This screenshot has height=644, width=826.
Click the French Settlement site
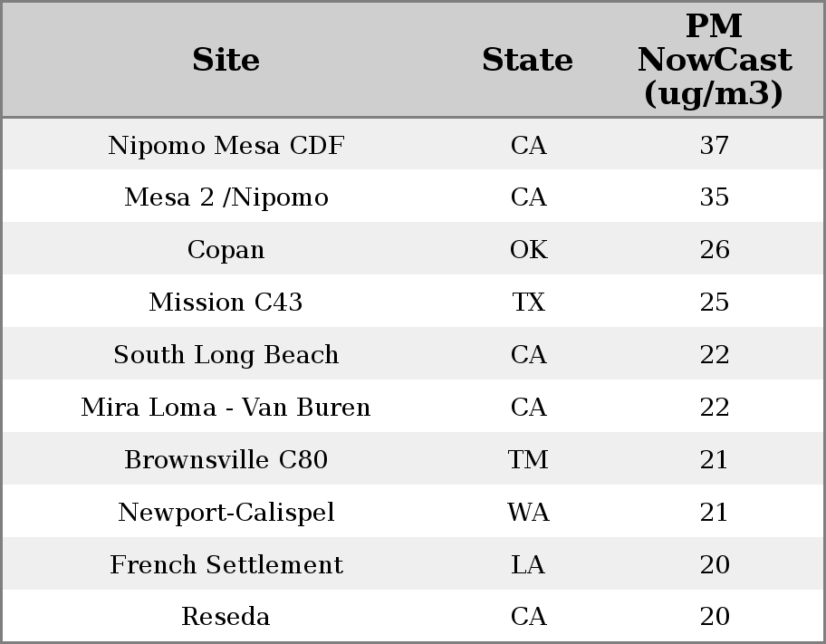[x=226, y=565]
